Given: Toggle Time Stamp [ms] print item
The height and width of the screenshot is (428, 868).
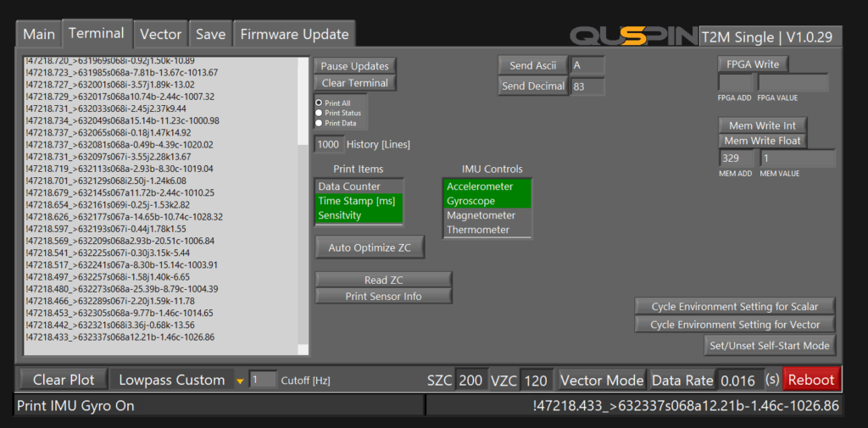Looking at the screenshot, I should tap(359, 201).
